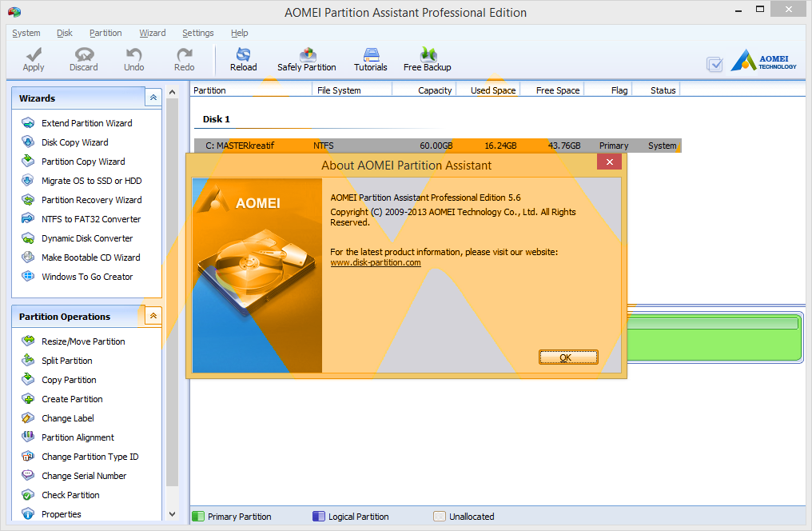812x531 pixels.
Task: Sort by File System column header
Action: point(352,90)
